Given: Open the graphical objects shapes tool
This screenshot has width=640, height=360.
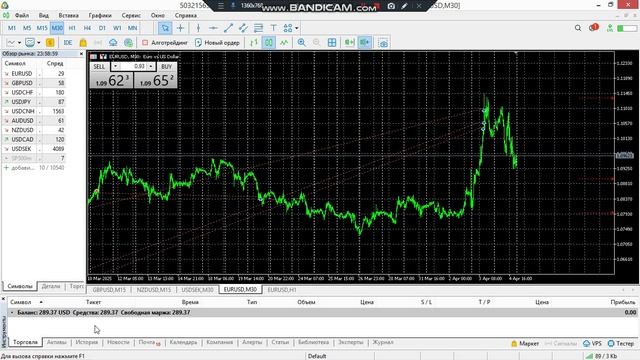Looking at the screenshot, I should tap(288, 28).
